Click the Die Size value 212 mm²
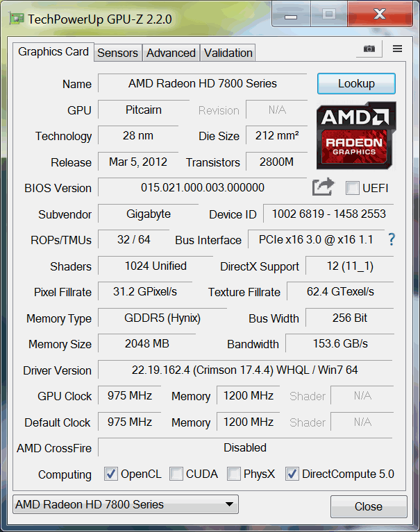 [x=277, y=136]
